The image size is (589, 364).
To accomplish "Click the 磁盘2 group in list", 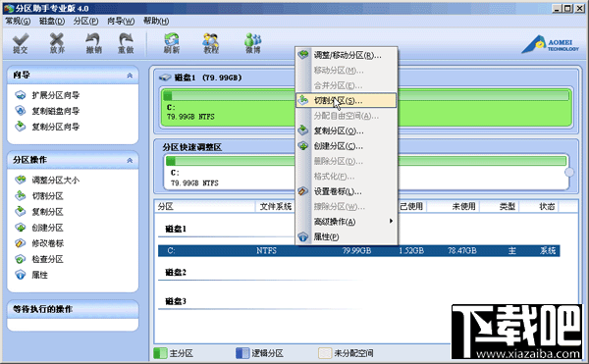I will pyautogui.click(x=176, y=273).
